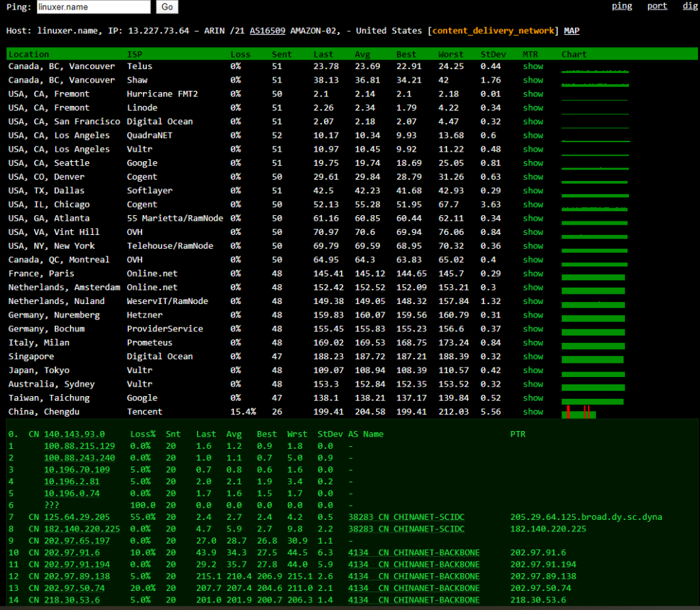Expand MTR for Singapore Digital Ocean
The height and width of the screenshot is (610, 700).
pyautogui.click(x=533, y=357)
